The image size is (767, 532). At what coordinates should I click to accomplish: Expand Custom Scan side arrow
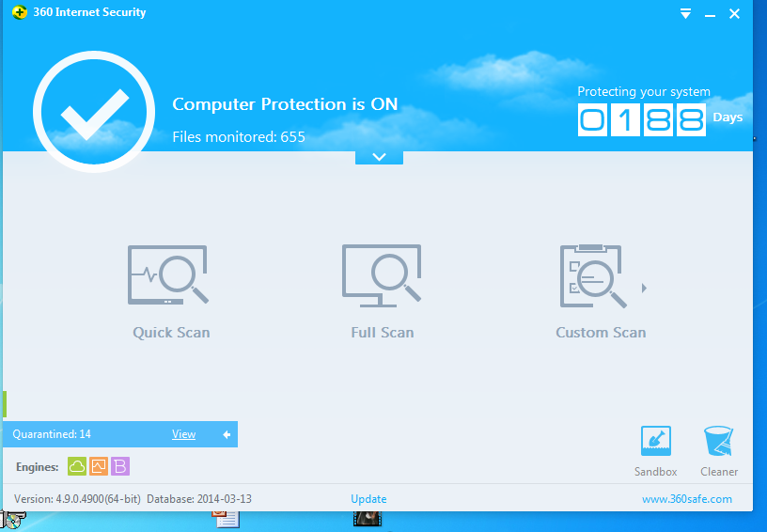point(644,288)
